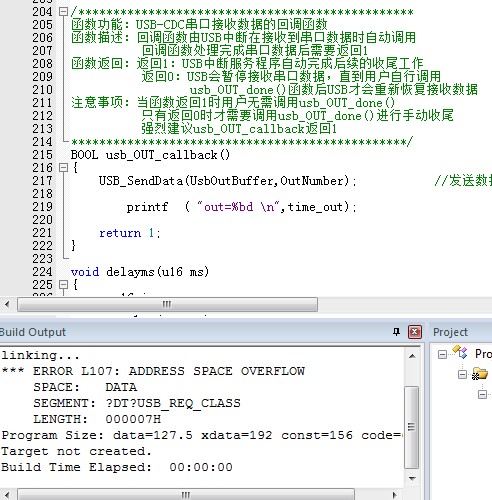Click the Build Time Elapsed line
The width and height of the screenshot is (492, 500).
(117, 467)
